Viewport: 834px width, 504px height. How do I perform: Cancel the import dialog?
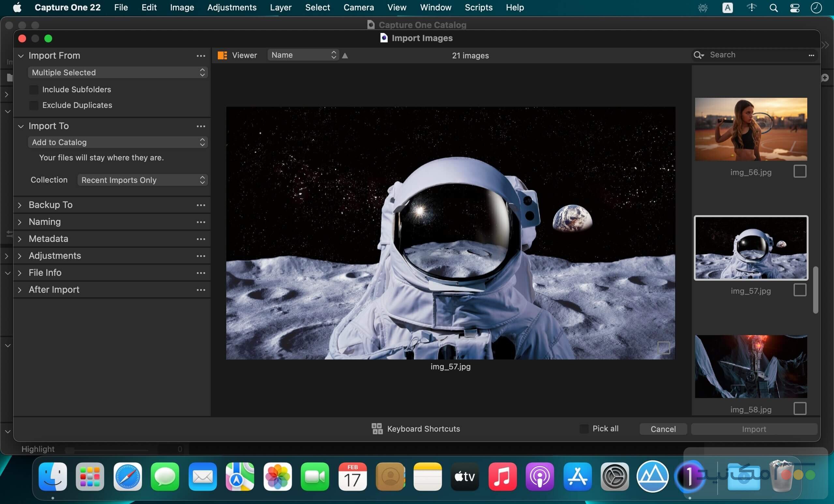663,429
